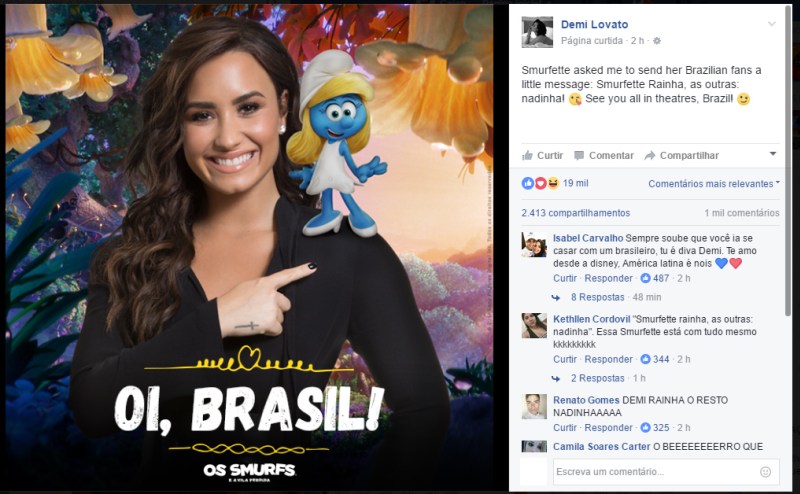Click the globe privacy icon beside 2 h
Screen dimensions: 800x494
pos(657,41)
